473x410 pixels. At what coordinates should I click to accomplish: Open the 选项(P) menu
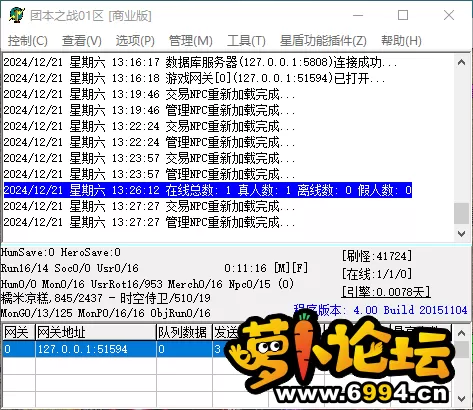(135, 41)
